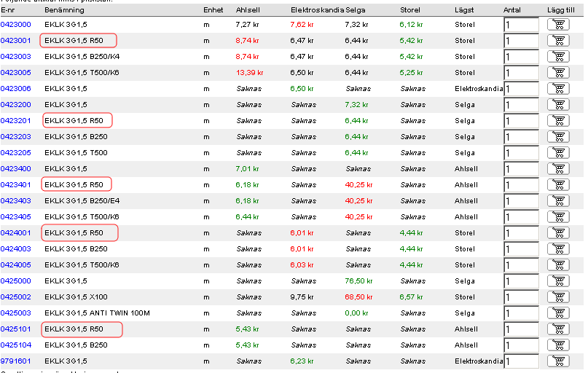Click the Benämning column header
The height and width of the screenshot is (373, 588).
click(x=64, y=10)
